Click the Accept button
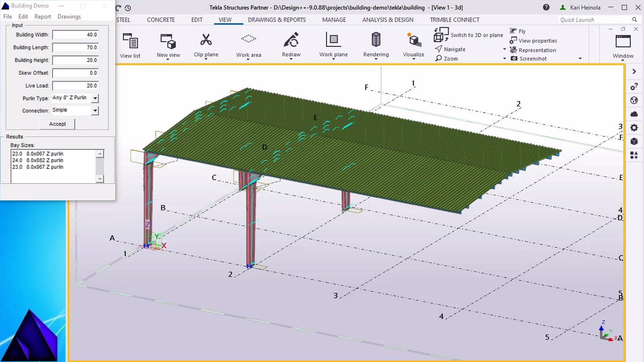This screenshot has height=362, width=644. [57, 124]
